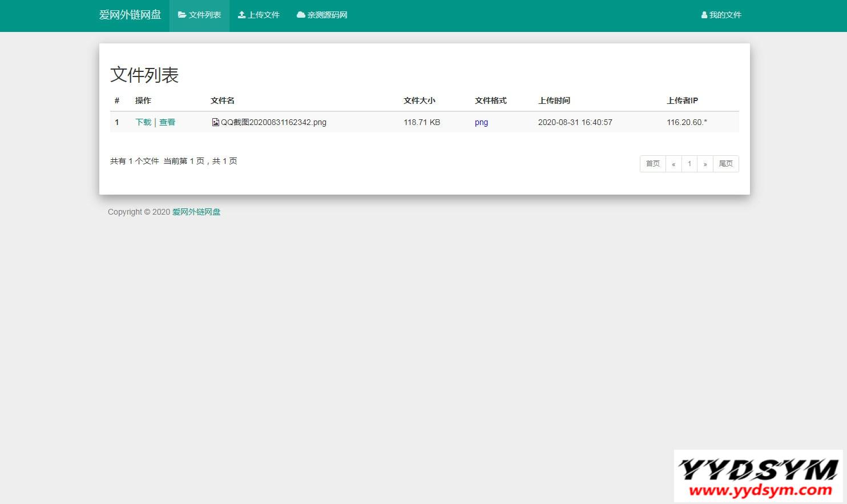The image size is (847, 504).
Task: Click the folder icon beside 文件列表
Action: (182, 15)
